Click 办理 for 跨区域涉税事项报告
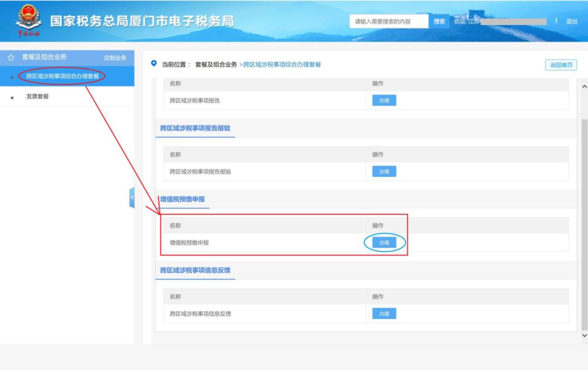 point(384,100)
